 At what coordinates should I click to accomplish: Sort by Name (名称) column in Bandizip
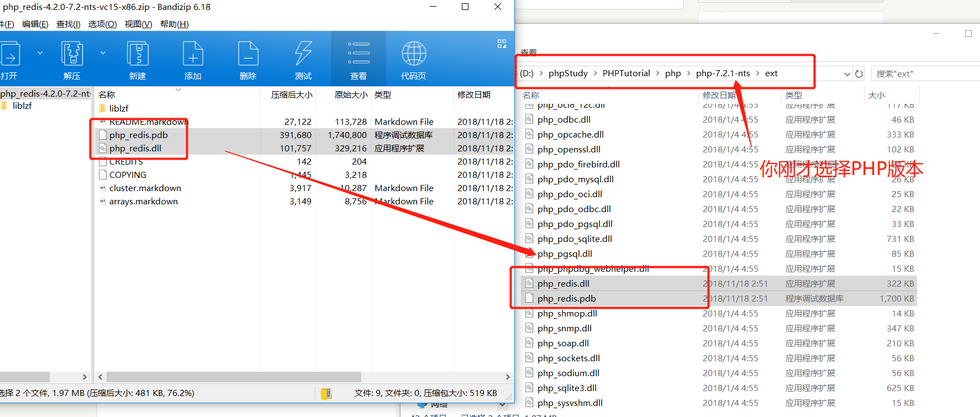(x=107, y=94)
